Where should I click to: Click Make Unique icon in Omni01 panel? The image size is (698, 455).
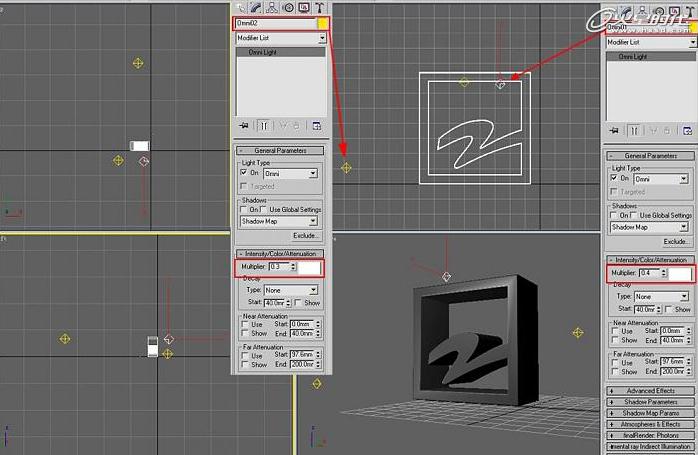[653, 131]
